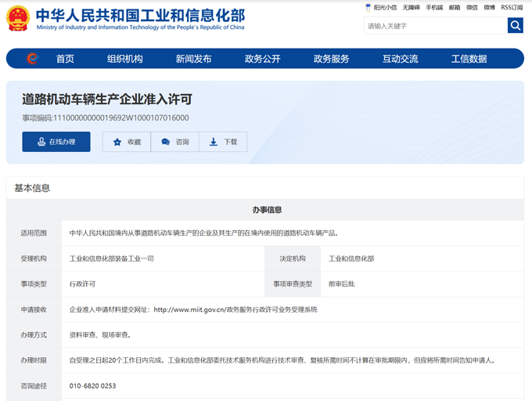Screen dimensions: 532x401
Task: Click the 资料审查、现场审查 value
Action: [100, 334]
